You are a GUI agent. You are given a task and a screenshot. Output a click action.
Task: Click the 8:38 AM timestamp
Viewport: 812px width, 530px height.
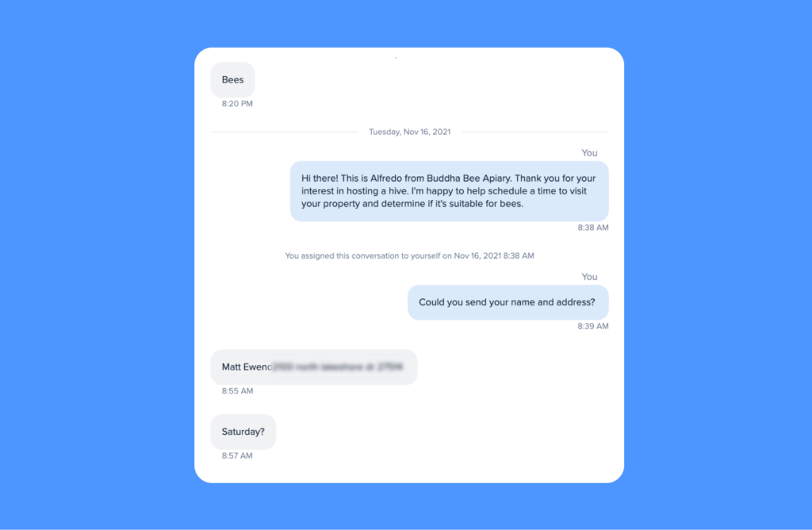[x=593, y=228]
